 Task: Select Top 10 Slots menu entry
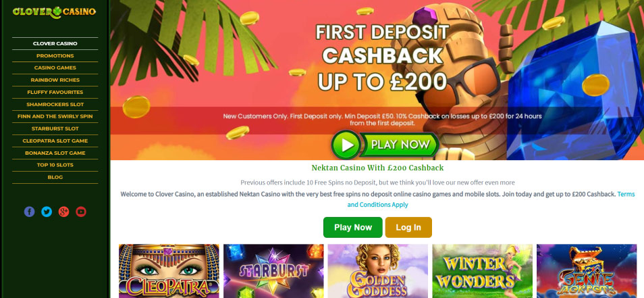55,165
